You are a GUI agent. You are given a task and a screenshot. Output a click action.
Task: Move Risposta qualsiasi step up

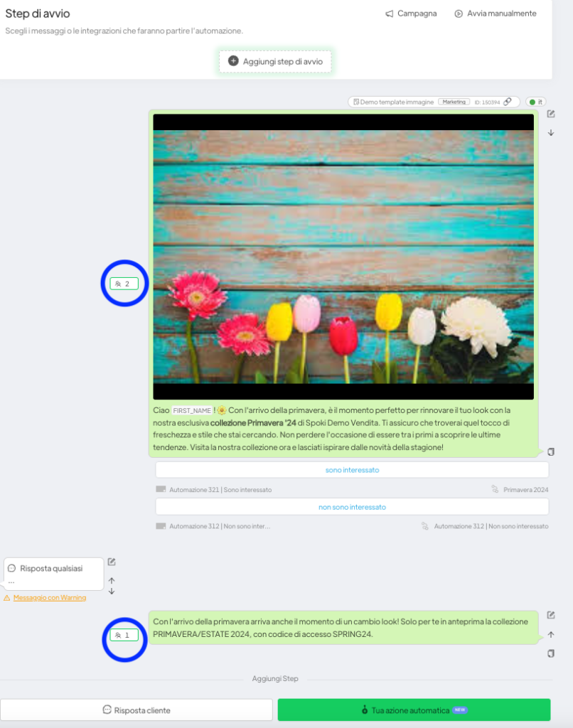pos(112,580)
